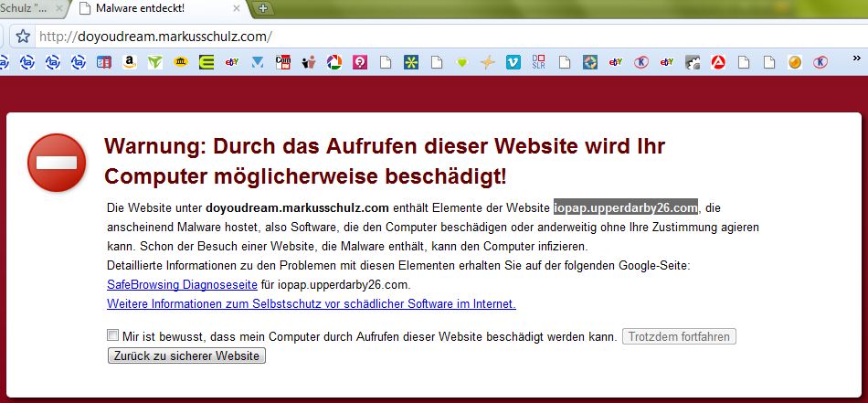Image resolution: width=868 pixels, height=403 pixels.
Task: Click the yellow bank building bookmark
Action: [181, 63]
